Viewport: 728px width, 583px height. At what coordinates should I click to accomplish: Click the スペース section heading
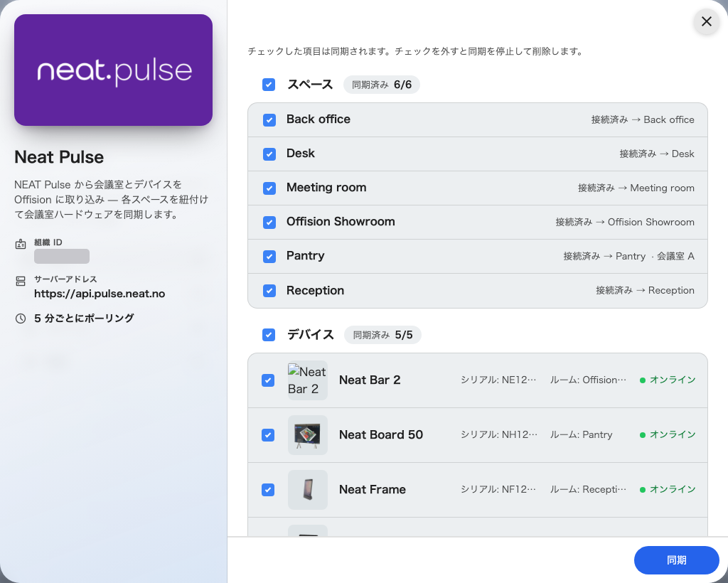click(x=310, y=85)
